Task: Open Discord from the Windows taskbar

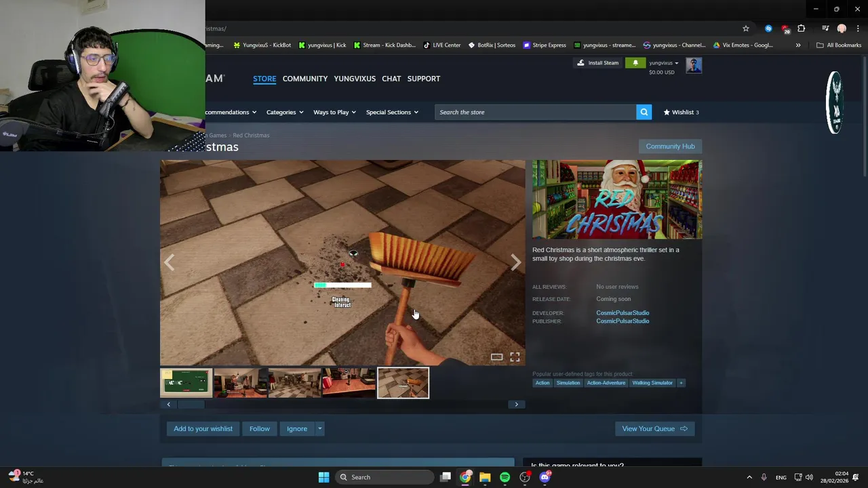Action: (545, 477)
